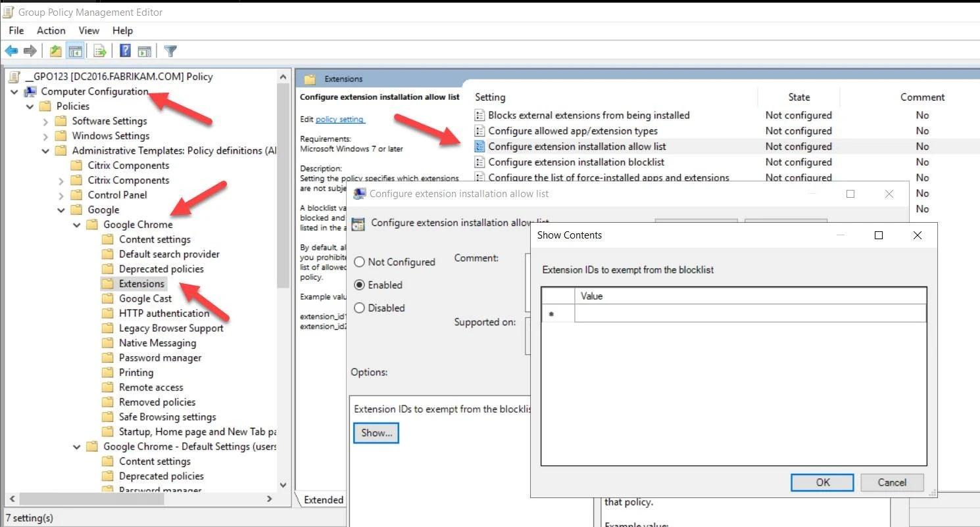Viewport: 980px width, 527px height.
Task: Click the empty Value input cell
Action: [x=750, y=314]
